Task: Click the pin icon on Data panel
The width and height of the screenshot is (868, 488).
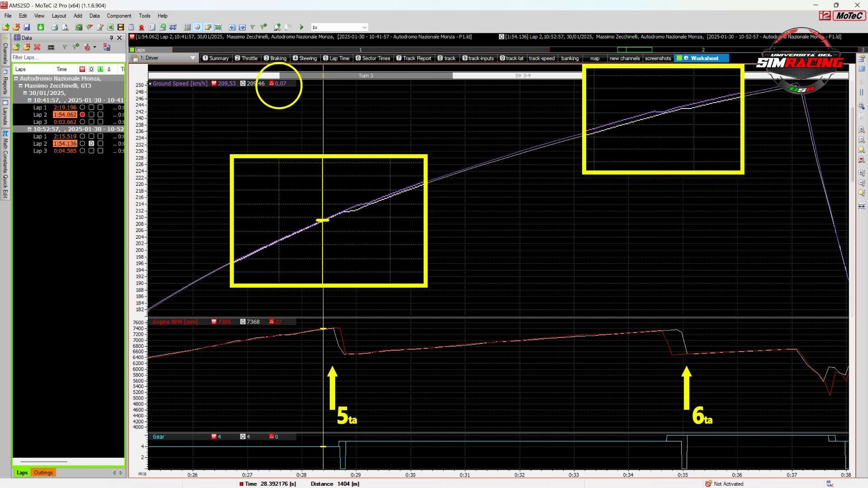Action: point(111,38)
